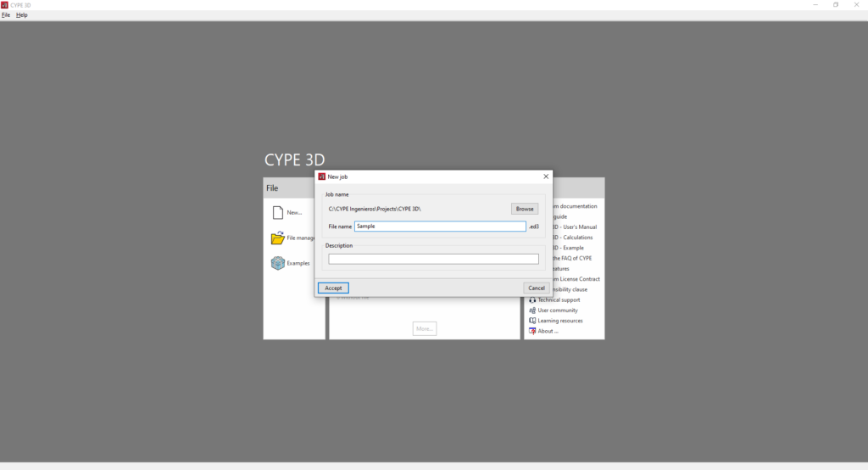This screenshot has width=868, height=470.
Task: Close the New job dialog with X
Action: (546, 176)
